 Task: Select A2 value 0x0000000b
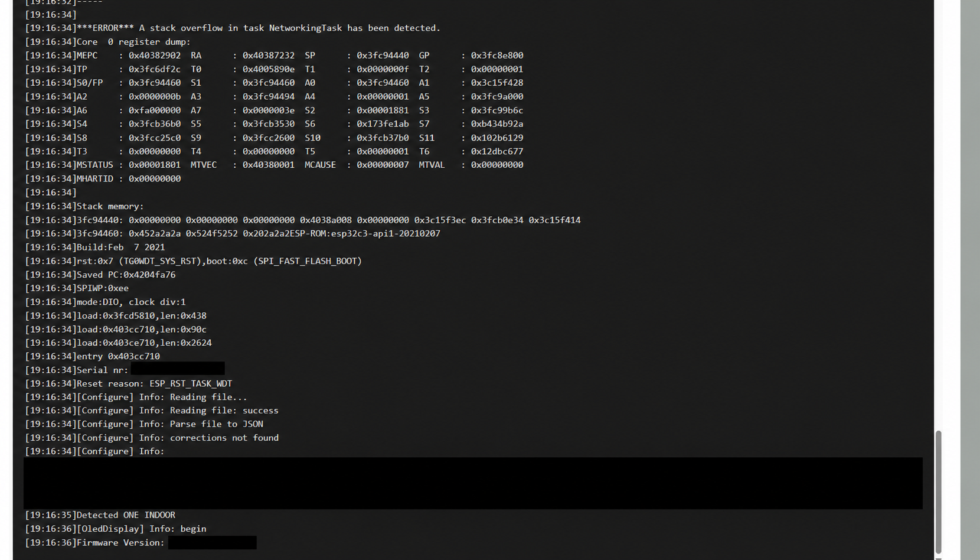click(155, 96)
